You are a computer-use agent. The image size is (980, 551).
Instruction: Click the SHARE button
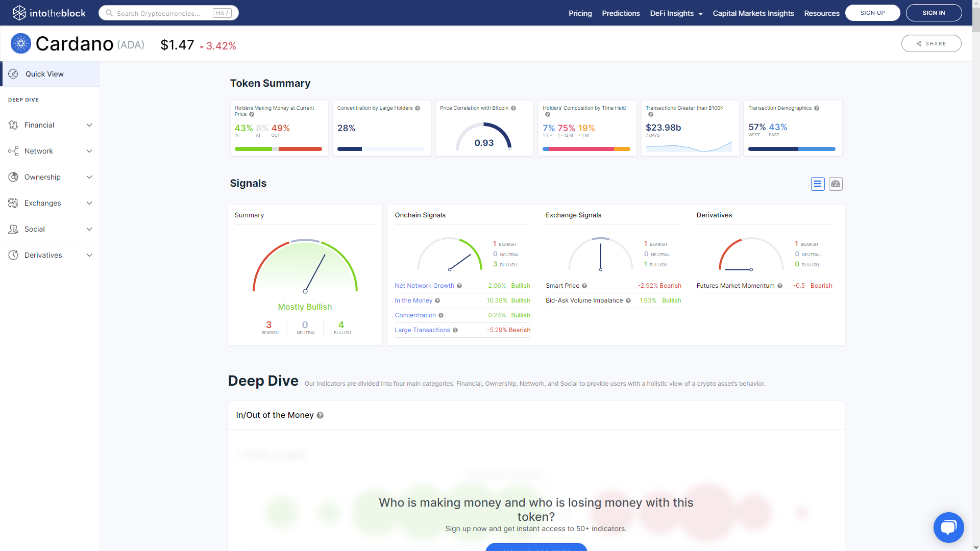click(x=931, y=44)
